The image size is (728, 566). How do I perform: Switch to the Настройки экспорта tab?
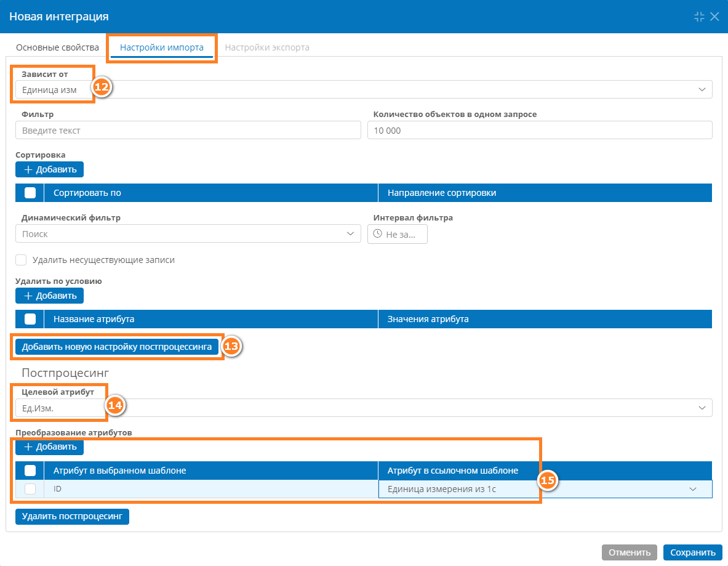(267, 47)
